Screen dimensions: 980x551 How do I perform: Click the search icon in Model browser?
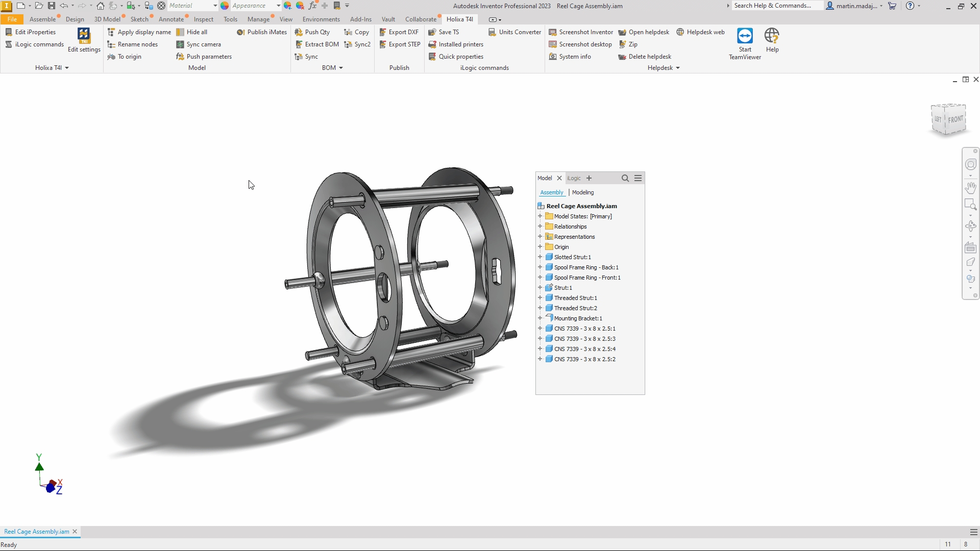[x=625, y=178]
